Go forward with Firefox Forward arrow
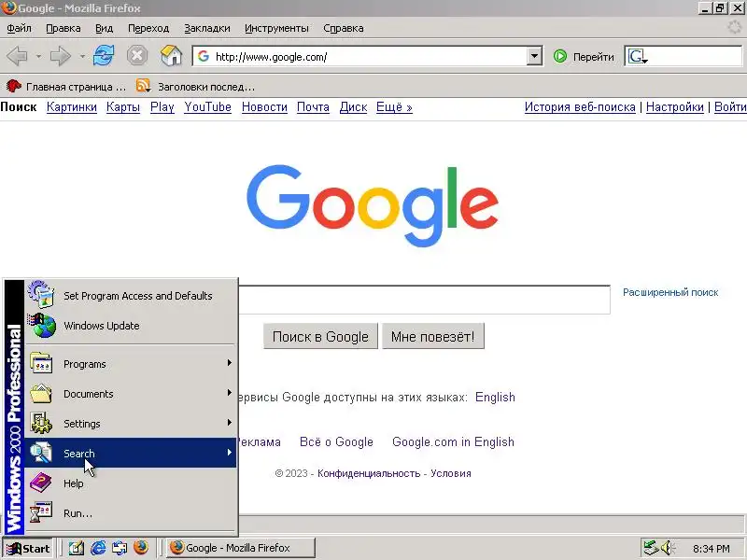The image size is (747, 560). coord(60,56)
